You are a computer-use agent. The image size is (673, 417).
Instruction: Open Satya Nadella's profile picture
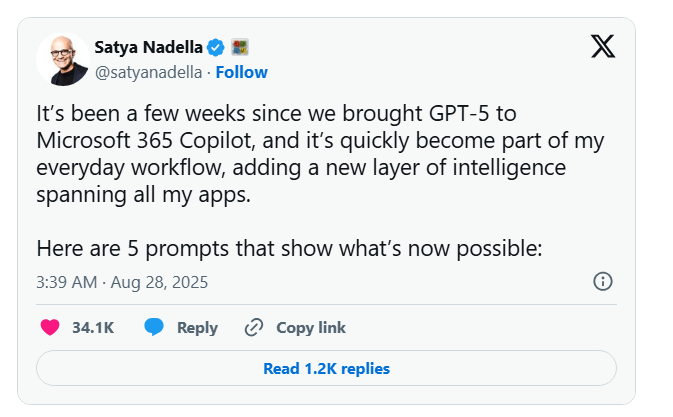point(61,59)
